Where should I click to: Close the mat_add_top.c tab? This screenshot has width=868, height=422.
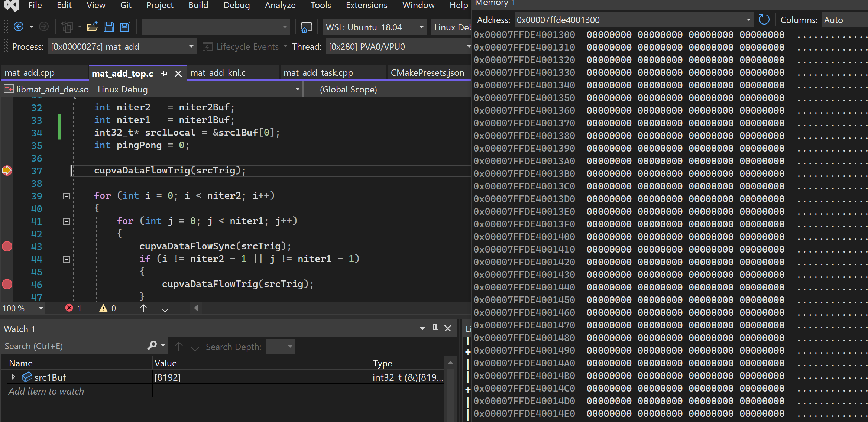tap(178, 74)
